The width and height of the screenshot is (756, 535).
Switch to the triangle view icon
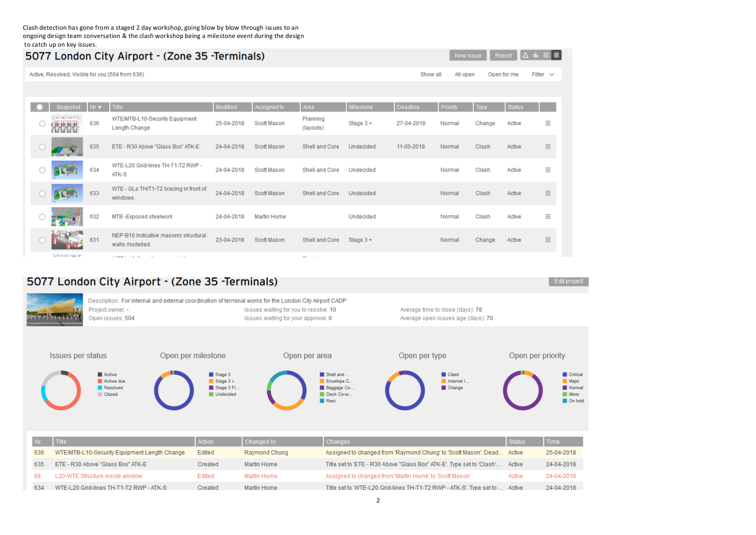tap(525, 55)
